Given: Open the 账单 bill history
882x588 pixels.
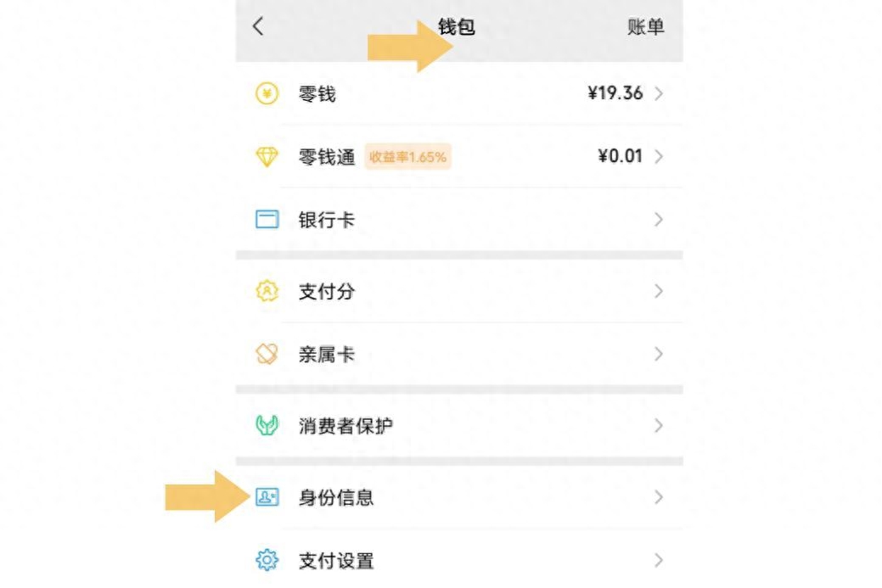Looking at the screenshot, I should 645,27.
